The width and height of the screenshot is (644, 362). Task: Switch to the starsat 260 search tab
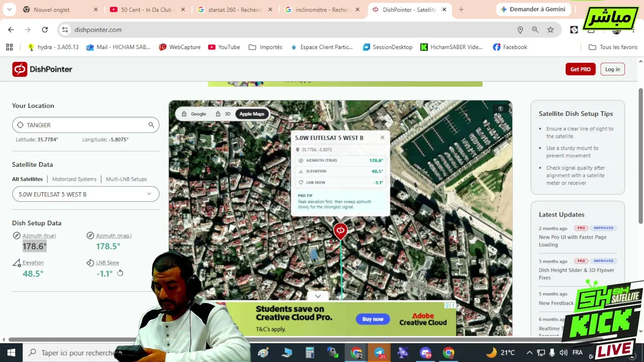click(235, 10)
